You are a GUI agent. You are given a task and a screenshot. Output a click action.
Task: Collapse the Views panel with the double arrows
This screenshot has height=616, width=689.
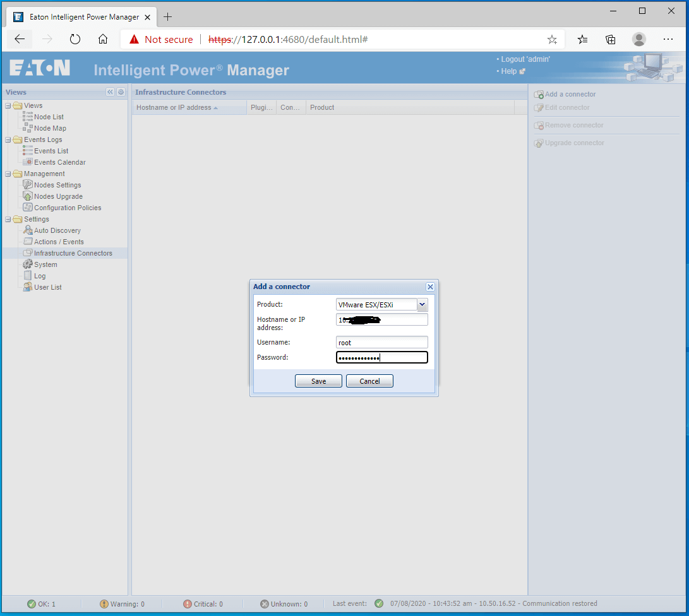(110, 92)
